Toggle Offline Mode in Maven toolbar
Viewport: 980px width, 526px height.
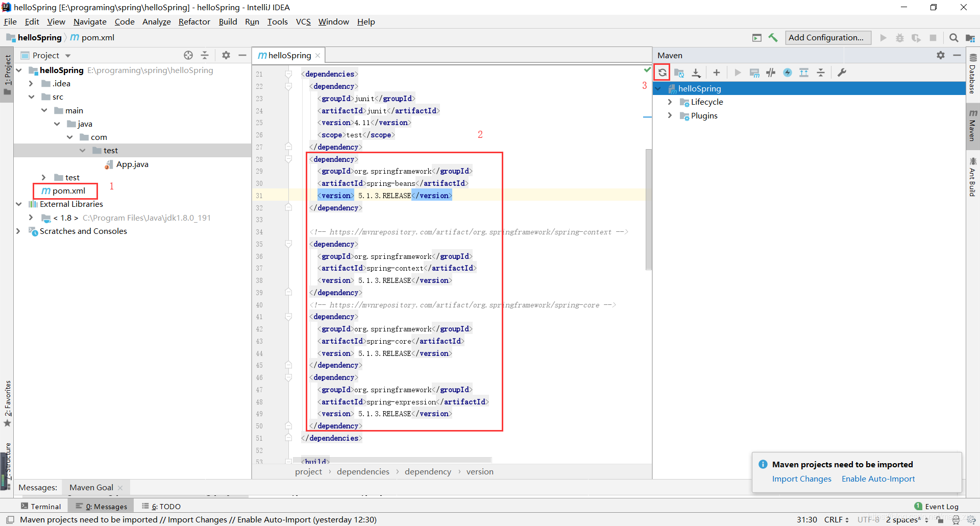(x=771, y=73)
